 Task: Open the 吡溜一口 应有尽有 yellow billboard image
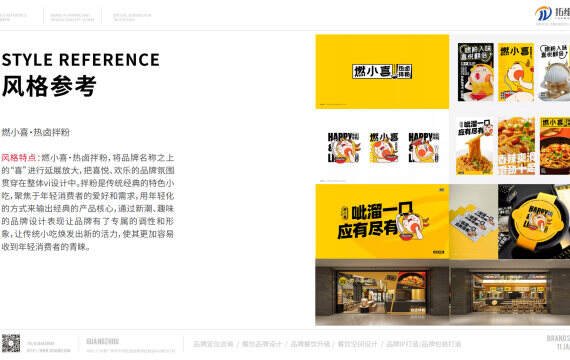click(382, 221)
